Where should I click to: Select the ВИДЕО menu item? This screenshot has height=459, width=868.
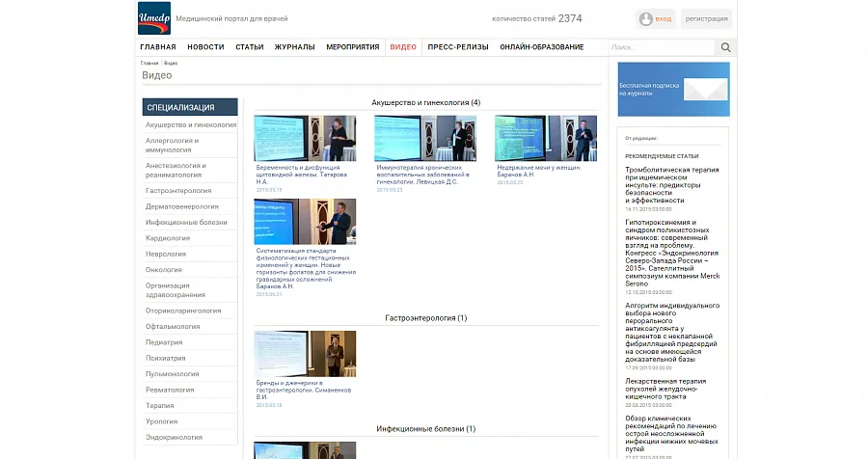(403, 47)
